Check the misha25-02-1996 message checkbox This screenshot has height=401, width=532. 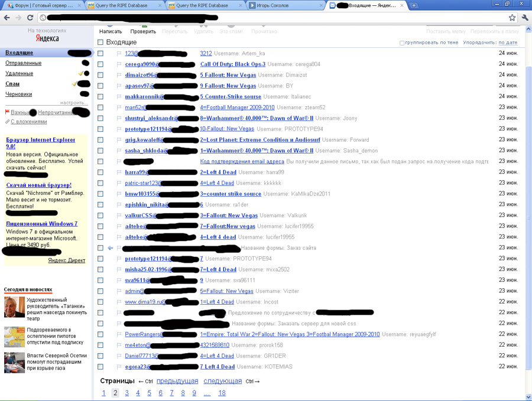[x=100, y=269]
